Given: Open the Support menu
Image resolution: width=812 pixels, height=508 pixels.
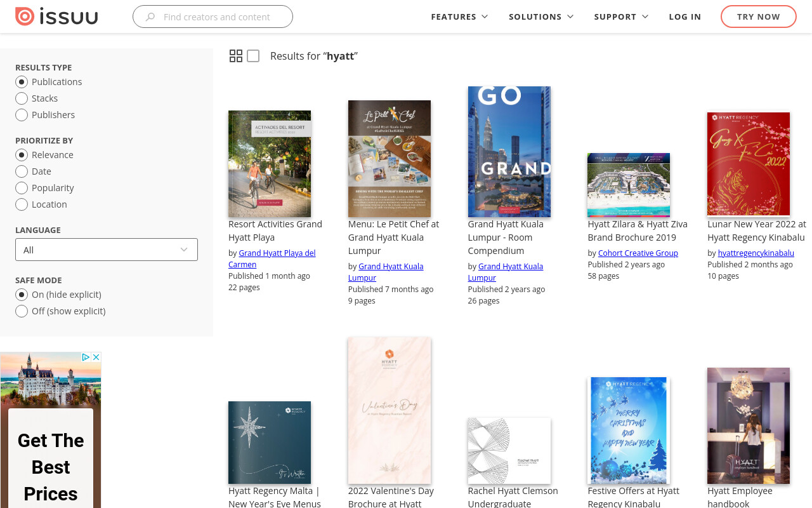Looking at the screenshot, I should pos(621,17).
